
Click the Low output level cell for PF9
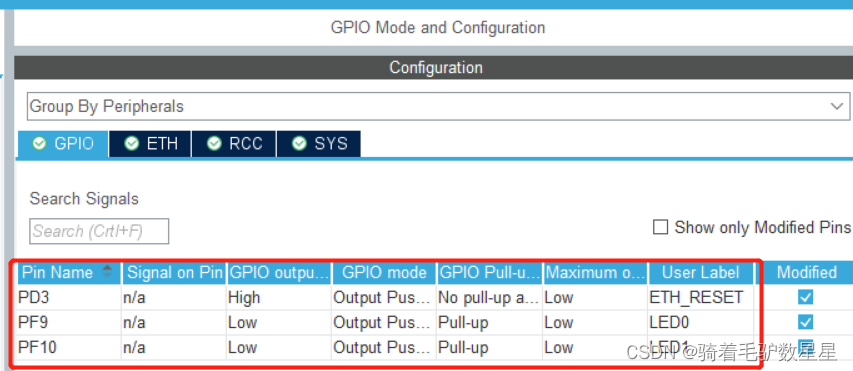pos(278,323)
